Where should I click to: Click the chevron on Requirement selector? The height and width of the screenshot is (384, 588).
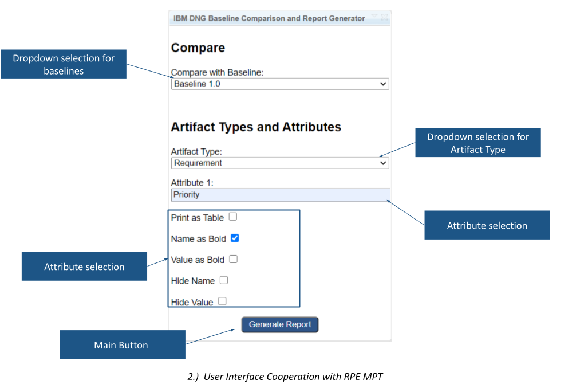point(383,163)
